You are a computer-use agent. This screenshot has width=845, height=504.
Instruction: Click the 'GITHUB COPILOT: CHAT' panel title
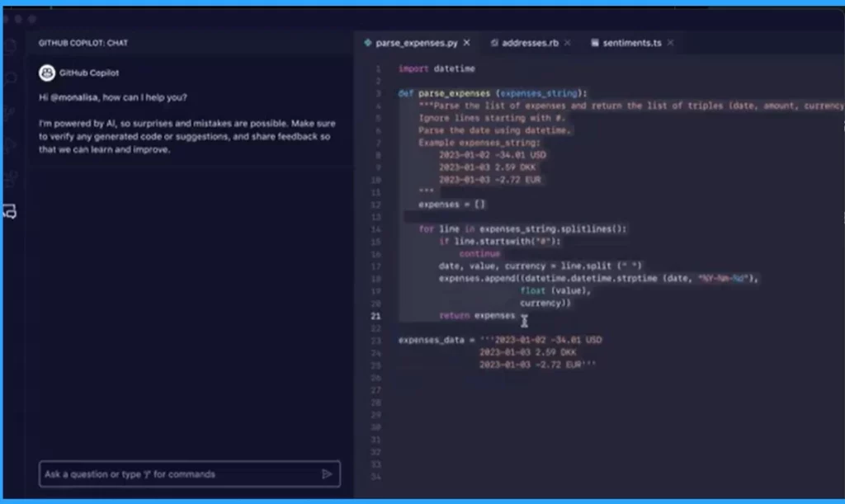pos(83,43)
